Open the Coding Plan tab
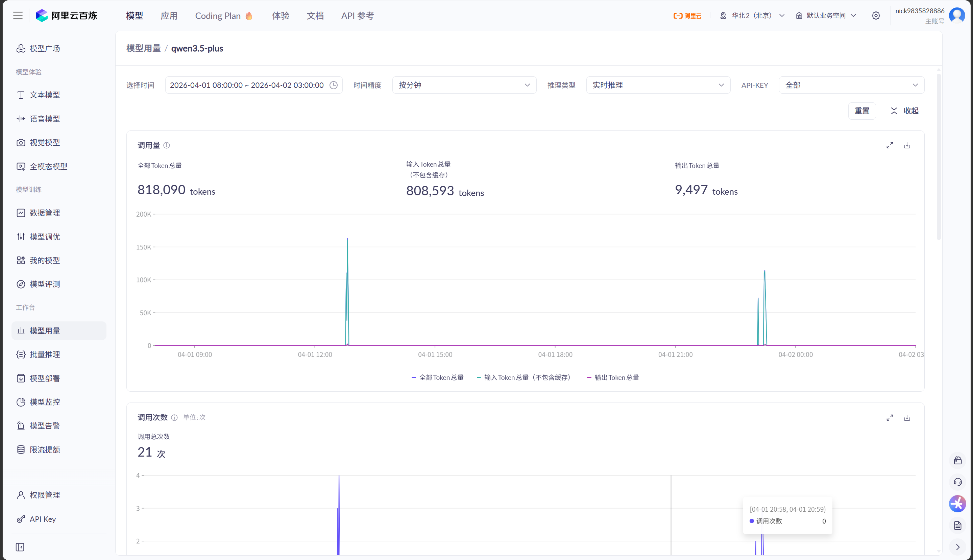The height and width of the screenshot is (560, 973). (224, 16)
